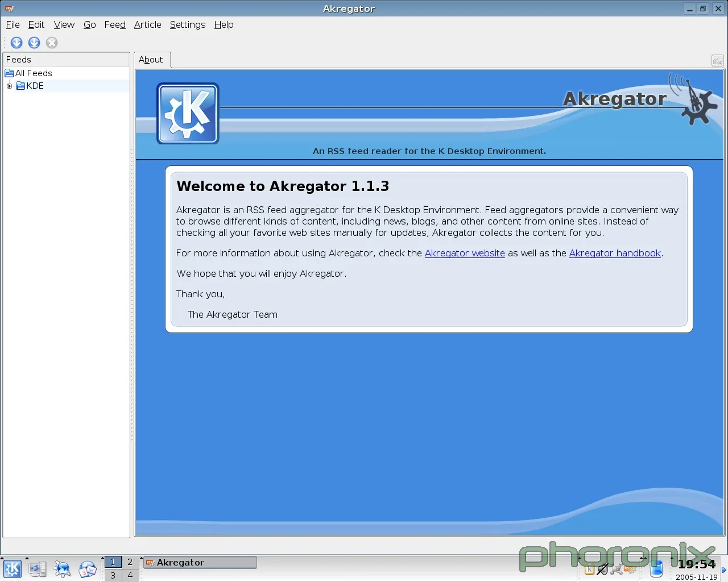Select the All Feeds folder
Viewport: 728px width, 582px height.
coord(34,73)
